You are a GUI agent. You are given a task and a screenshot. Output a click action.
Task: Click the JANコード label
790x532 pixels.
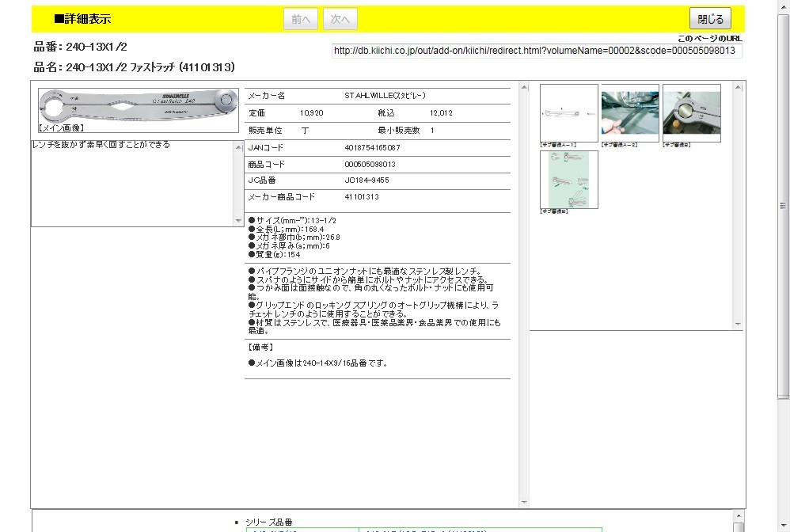pos(266,147)
